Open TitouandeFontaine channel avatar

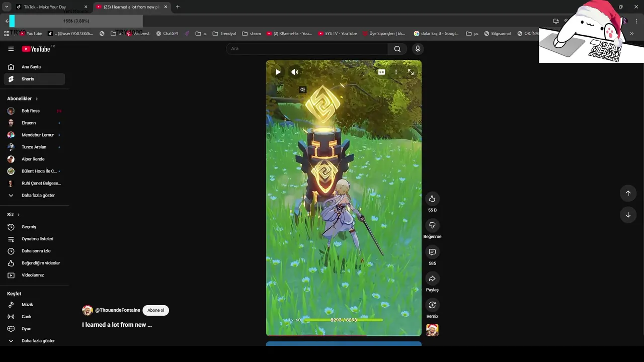click(88, 310)
